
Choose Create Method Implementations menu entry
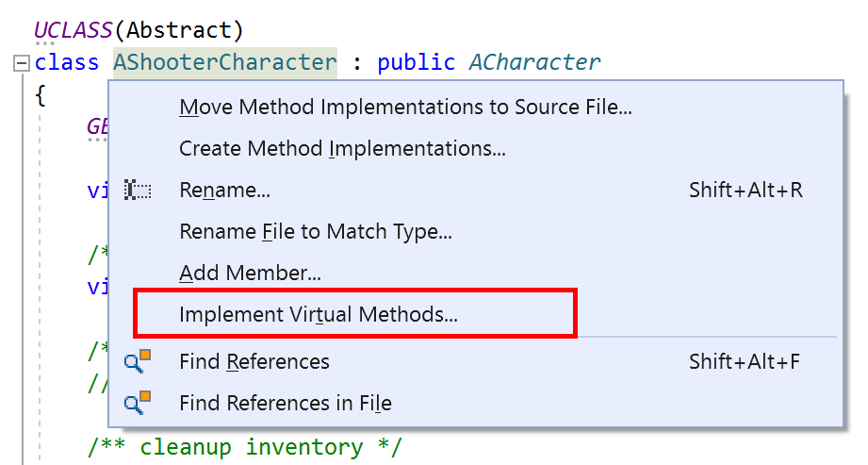(x=342, y=149)
